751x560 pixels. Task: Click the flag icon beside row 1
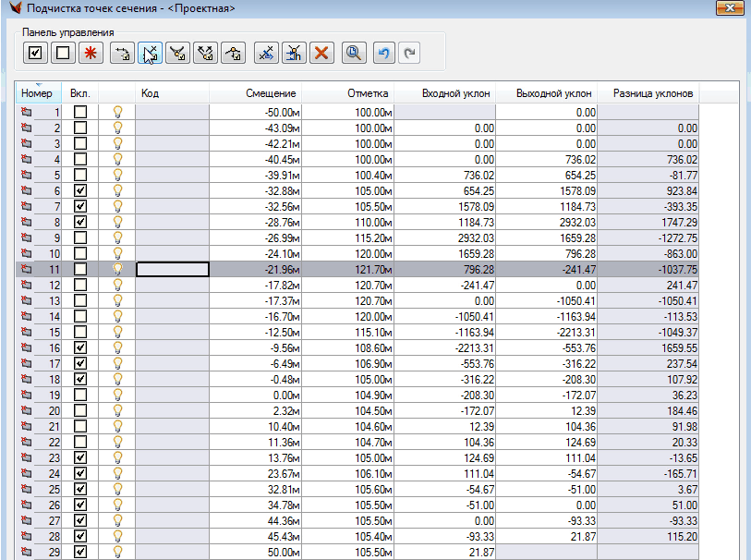[26, 112]
